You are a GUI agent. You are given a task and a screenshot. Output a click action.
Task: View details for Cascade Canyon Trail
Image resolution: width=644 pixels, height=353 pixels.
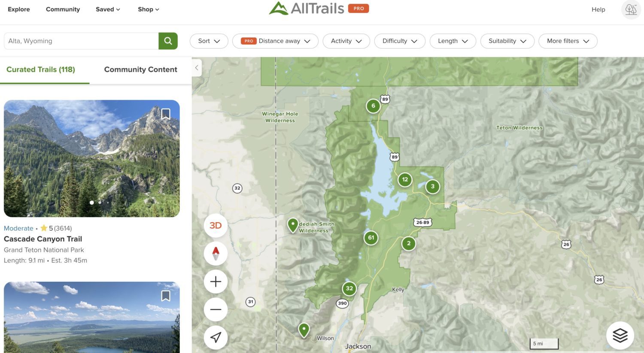tap(43, 238)
